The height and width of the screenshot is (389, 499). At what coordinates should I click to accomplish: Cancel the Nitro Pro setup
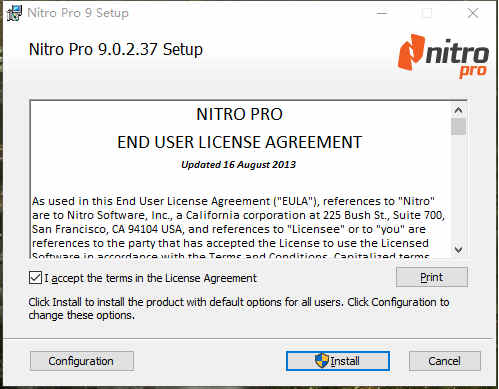445,361
